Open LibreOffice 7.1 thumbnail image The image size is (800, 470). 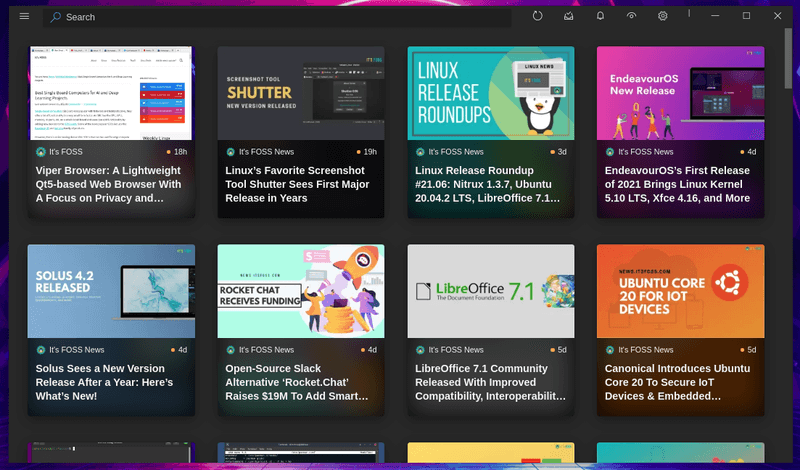pos(491,291)
